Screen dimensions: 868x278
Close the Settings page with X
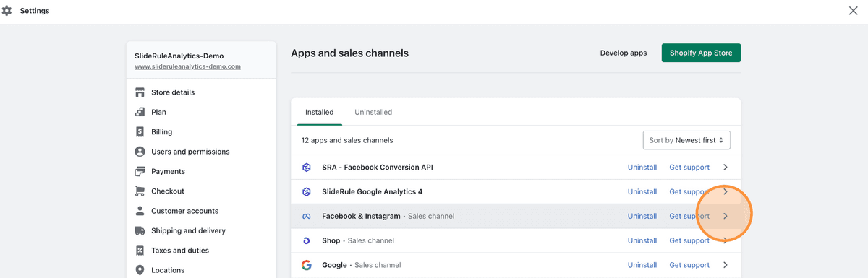pyautogui.click(x=854, y=11)
